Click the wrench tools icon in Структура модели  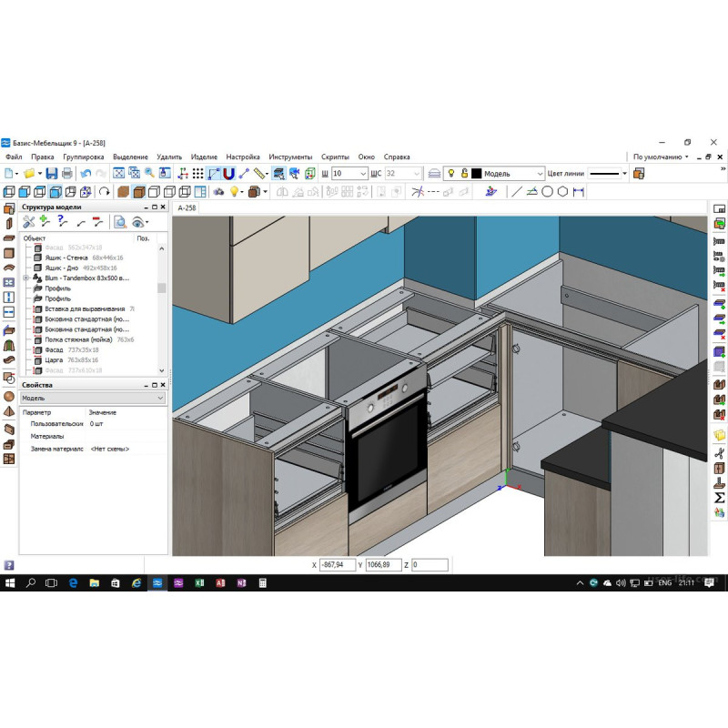(x=28, y=221)
